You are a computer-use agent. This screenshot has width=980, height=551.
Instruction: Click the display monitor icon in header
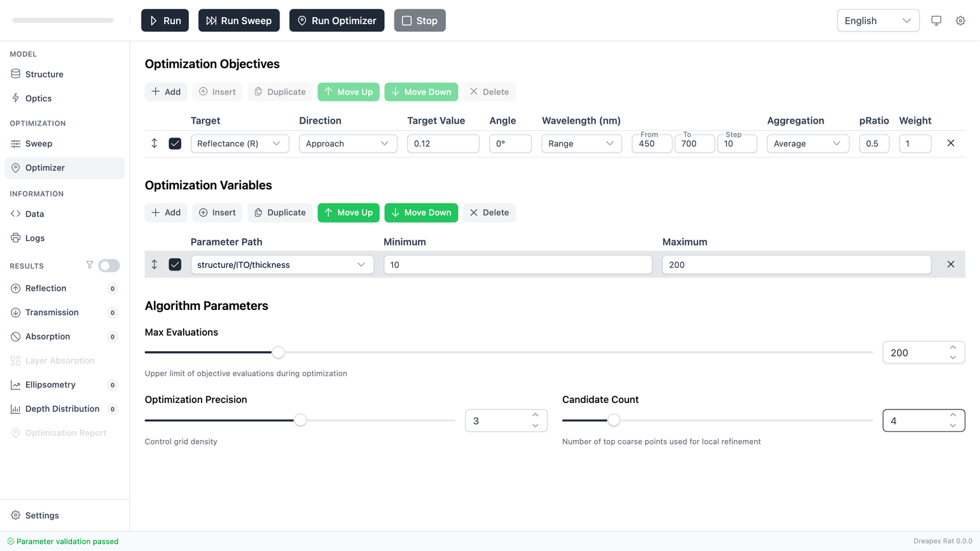tap(936, 20)
